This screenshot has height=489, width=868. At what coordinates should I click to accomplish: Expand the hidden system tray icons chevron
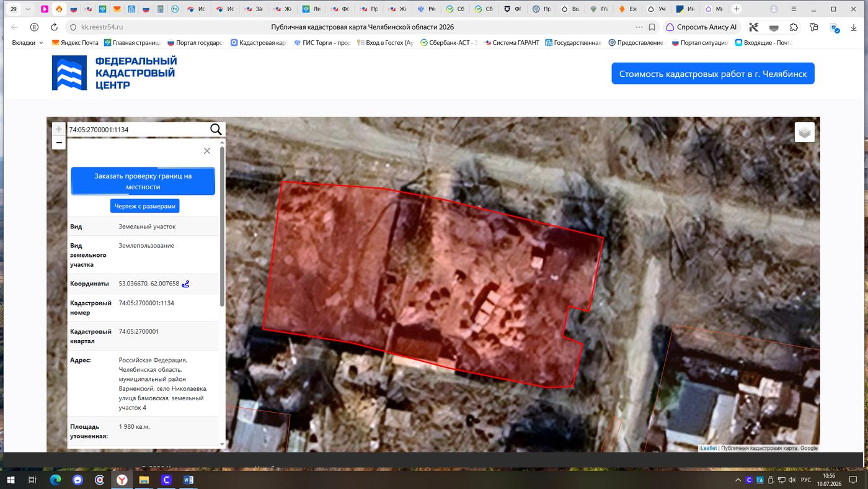click(737, 480)
